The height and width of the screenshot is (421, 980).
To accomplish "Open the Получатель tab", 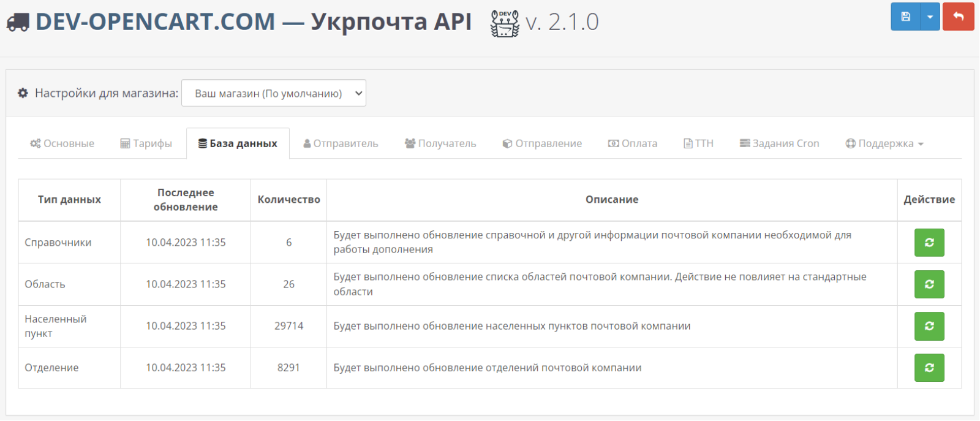I will 440,143.
